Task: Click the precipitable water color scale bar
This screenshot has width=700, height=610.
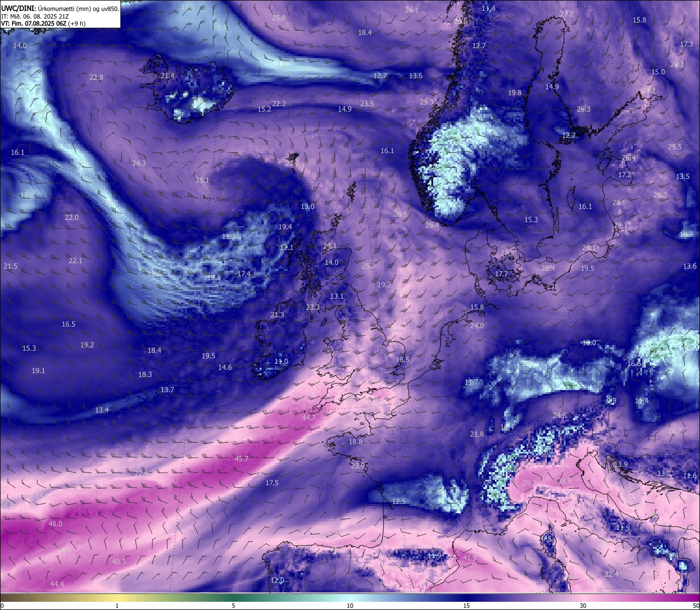Action: click(x=350, y=597)
